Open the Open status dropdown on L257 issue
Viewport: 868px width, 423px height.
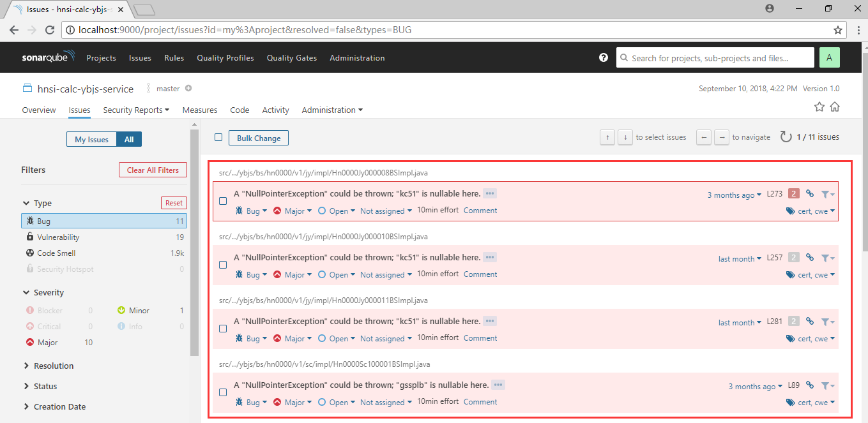click(x=337, y=274)
